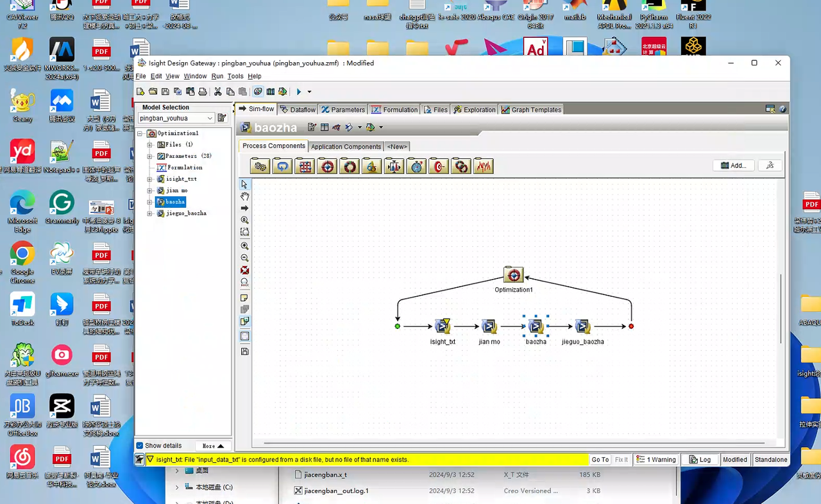Select the hand pan tool
Viewport: 821px width, 504px height.
244,196
